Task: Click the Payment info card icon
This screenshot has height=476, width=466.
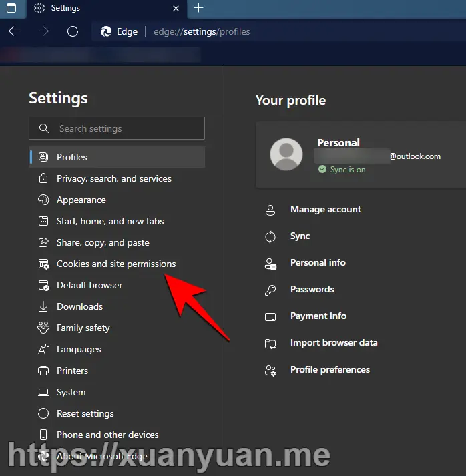Action: (270, 316)
